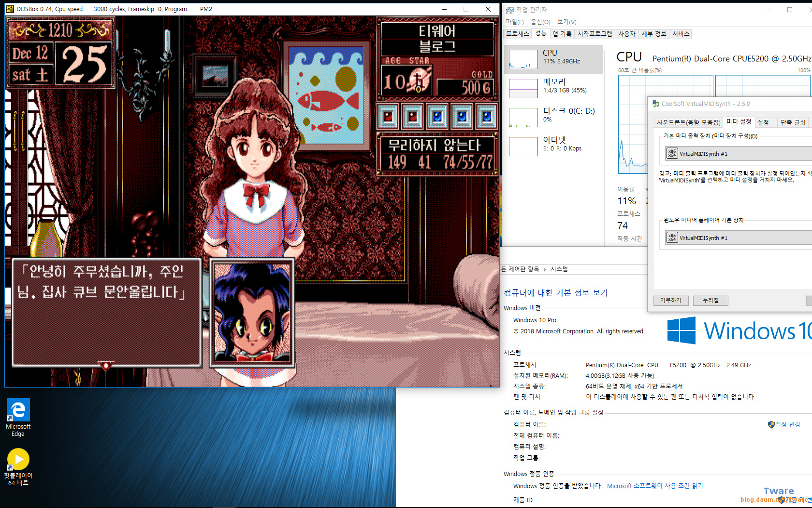The height and width of the screenshot is (508, 812).
Task: Click 제어판 항목 in the breadcrumb path
Action: (523, 269)
